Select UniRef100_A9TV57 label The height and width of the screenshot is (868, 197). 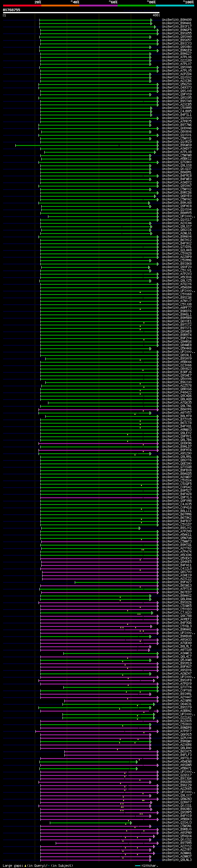pyautogui.click(x=177, y=413)
